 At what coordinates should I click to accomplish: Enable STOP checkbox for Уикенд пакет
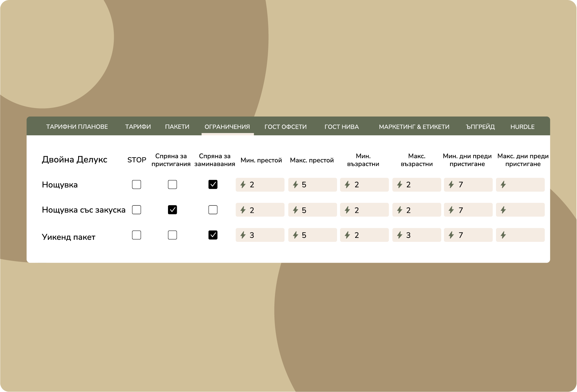137,235
